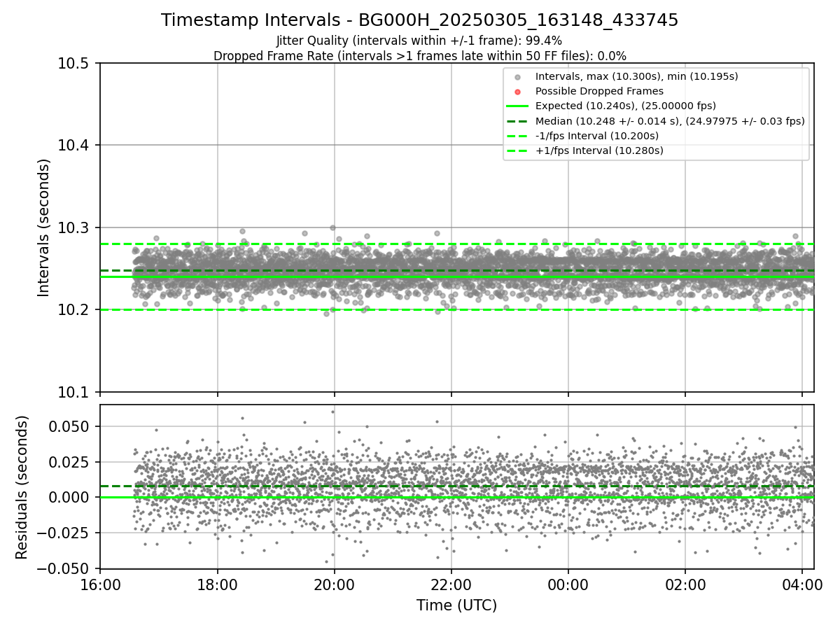This screenshot has height=630, width=840.
Task: Select the gray Intervals legend marker
Action: [x=517, y=77]
